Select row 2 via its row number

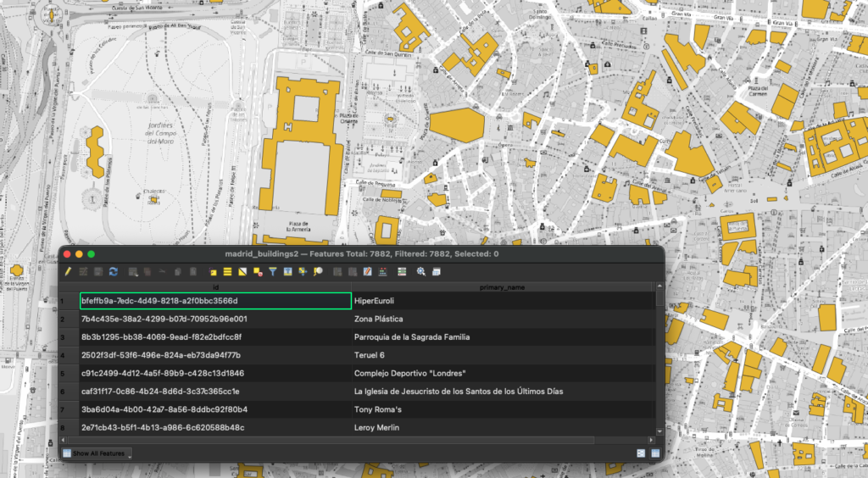coord(70,320)
